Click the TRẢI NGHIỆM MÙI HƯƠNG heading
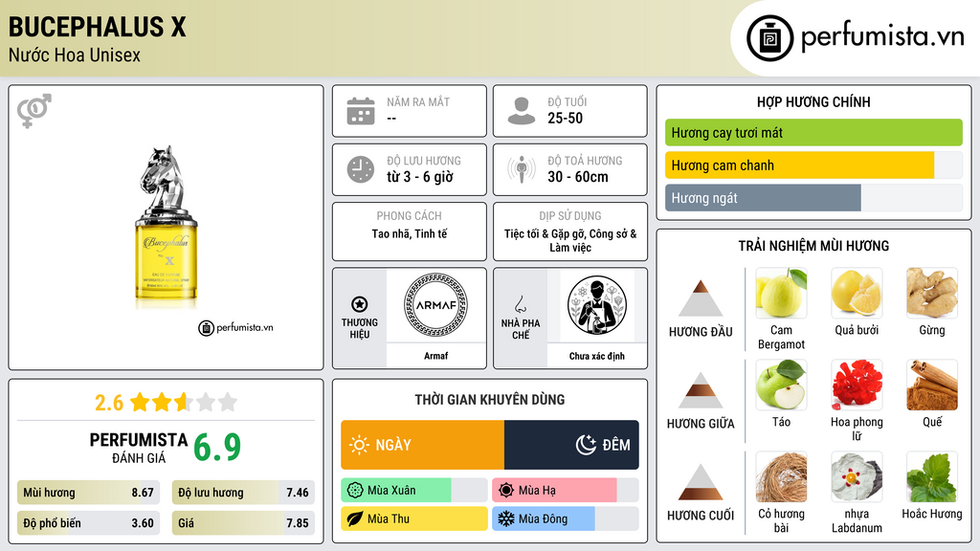 [813, 246]
